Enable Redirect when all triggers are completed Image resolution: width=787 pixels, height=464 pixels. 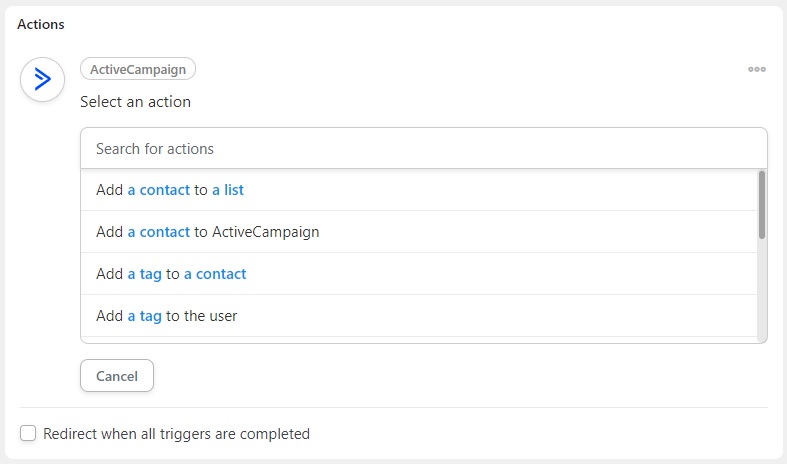[x=28, y=433]
